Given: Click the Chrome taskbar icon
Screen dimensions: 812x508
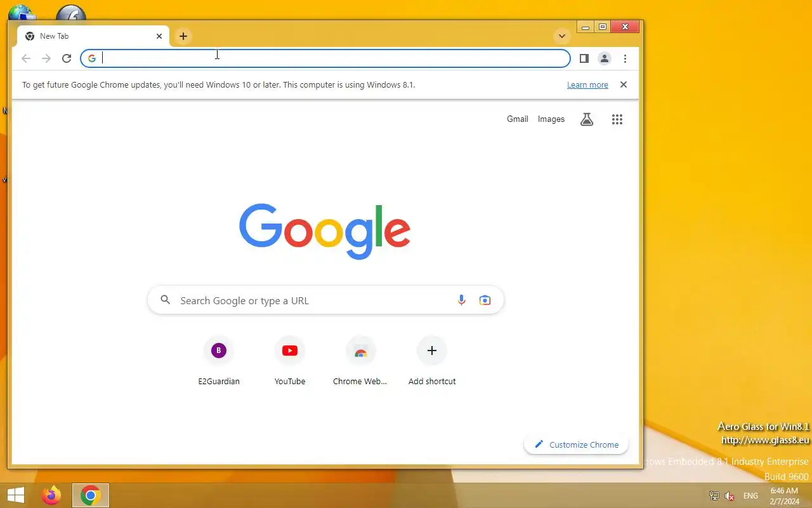Looking at the screenshot, I should tap(91, 495).
